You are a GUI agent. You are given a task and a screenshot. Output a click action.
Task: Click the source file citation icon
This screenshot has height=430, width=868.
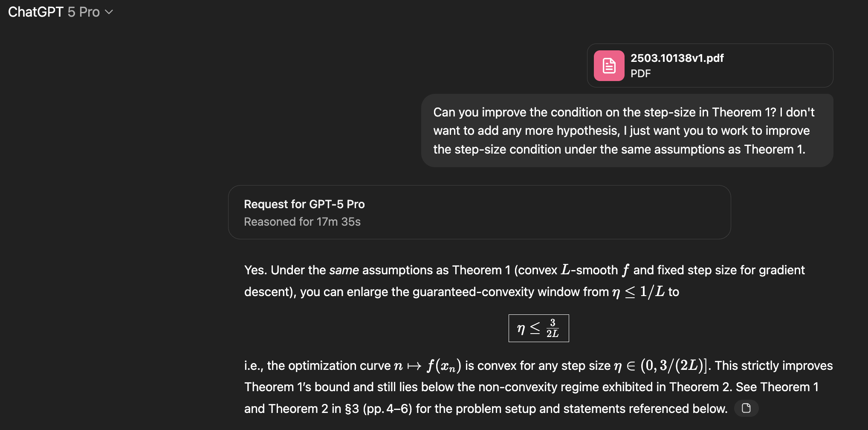click(746, 408)
